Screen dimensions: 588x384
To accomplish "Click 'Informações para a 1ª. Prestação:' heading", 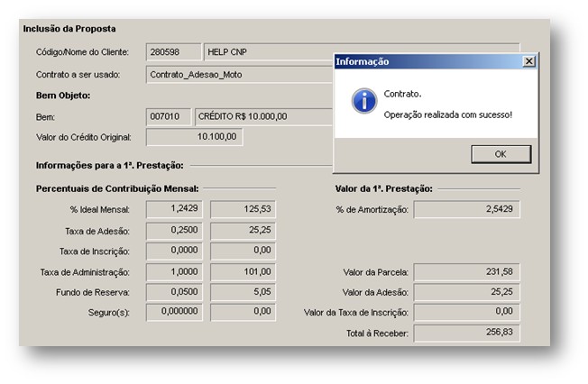I will click(x=110, y=165).
